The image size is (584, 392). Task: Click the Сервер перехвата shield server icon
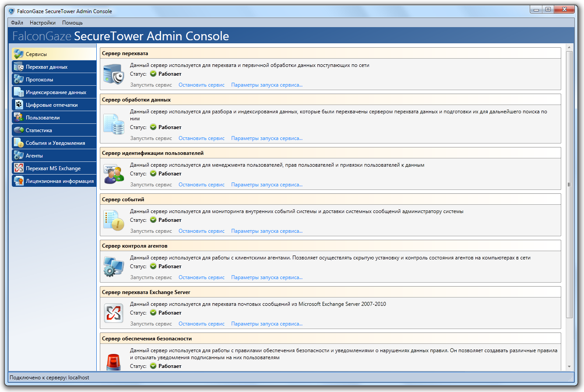click(114, 74)
